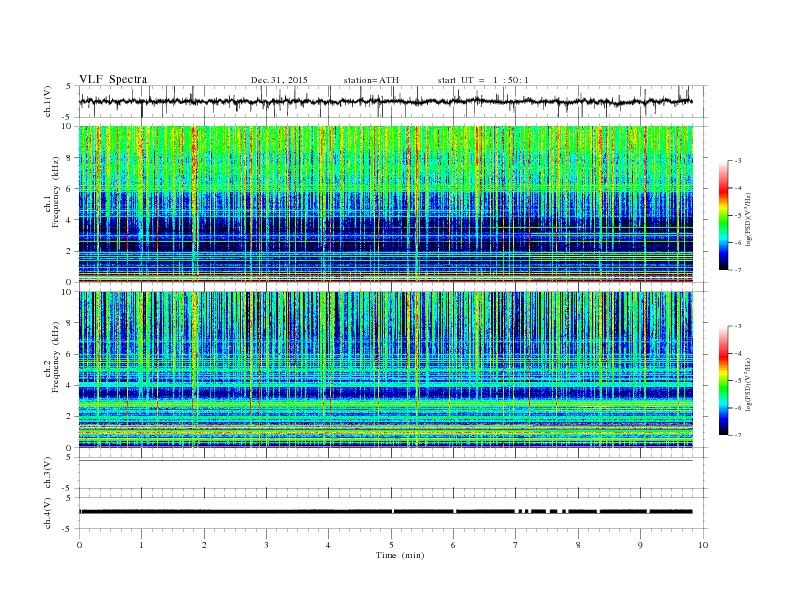The width and height of the screenshot is (792, 612).
Task: Click the 4 kHz tick label on ch.2 spectrogram
Action: click(x=70, y=386)
